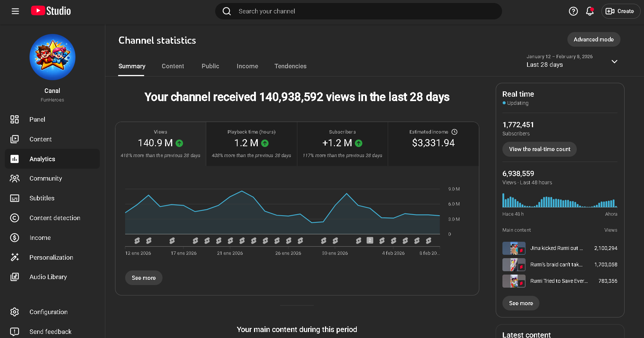This screenshot has width=644, height=338.
Task: Click the video marker badge numbered 2
Action: pyautogui.click(x=370, y=240)
